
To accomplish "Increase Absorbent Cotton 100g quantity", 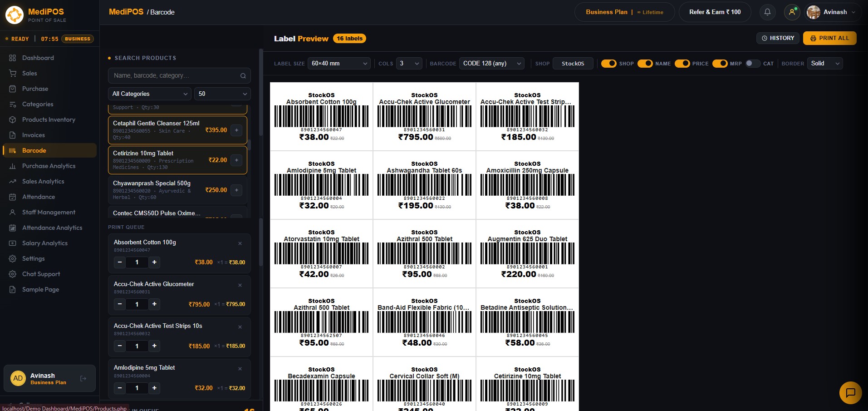I will point(154,262).
